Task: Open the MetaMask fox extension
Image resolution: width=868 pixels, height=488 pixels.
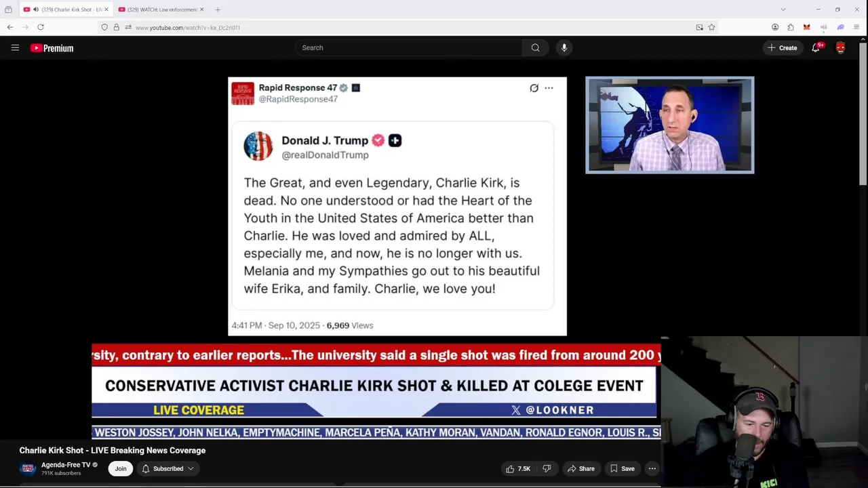Action: pyautogui.click(x=806, y=27)
